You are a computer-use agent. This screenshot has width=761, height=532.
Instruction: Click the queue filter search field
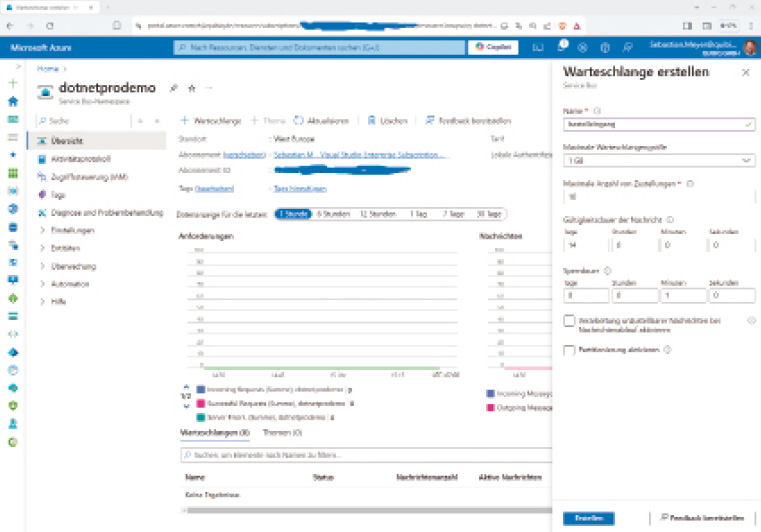coord(366,455)
